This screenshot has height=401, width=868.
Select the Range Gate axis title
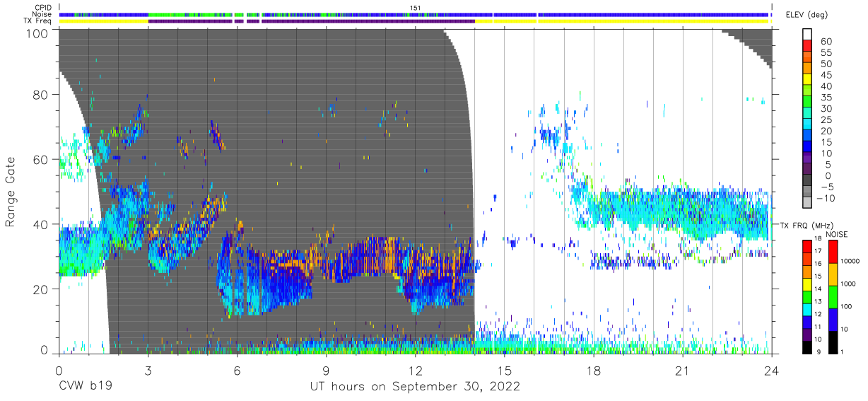(x=11, y=192)
